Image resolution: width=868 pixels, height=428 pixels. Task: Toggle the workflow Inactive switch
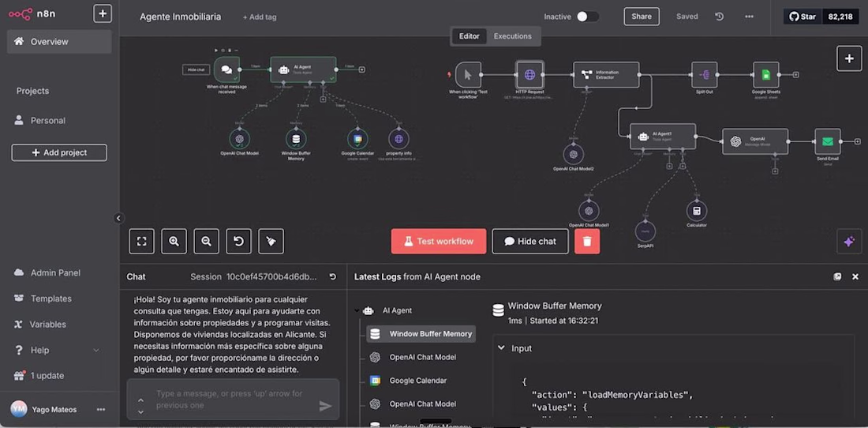point(587,17)
